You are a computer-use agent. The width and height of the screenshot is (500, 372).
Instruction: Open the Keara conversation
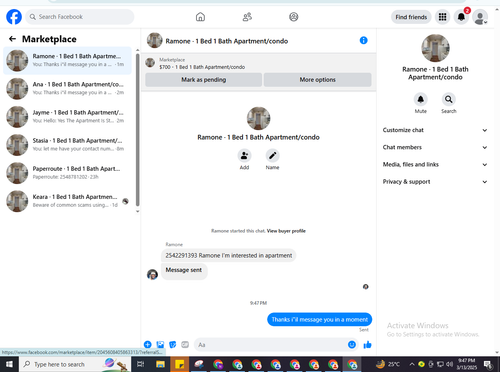click(67, 201)
